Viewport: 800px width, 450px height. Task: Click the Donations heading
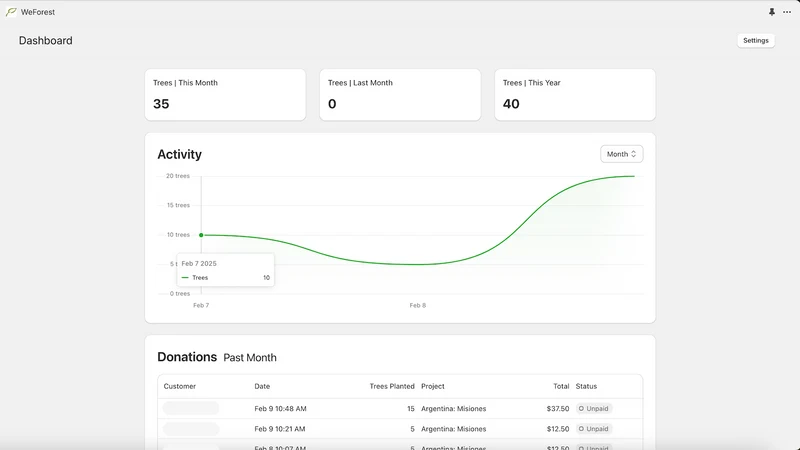[x=187, y=357]
